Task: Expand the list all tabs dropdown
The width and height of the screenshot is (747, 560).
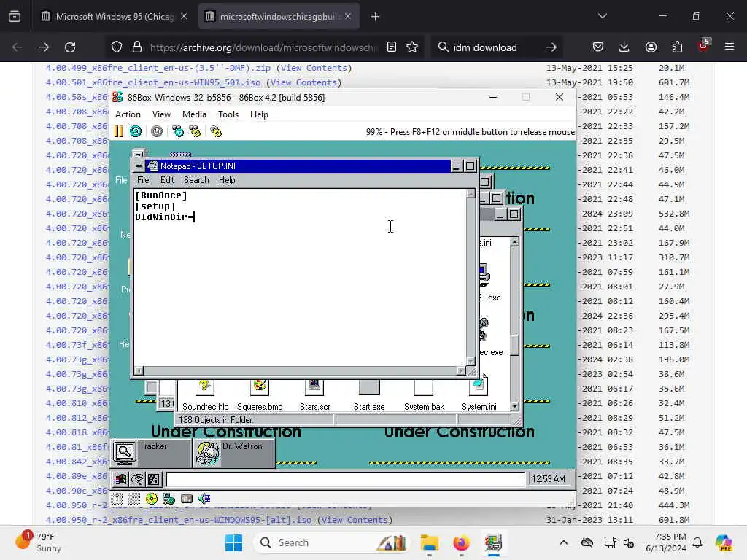Action: [602, 16]
